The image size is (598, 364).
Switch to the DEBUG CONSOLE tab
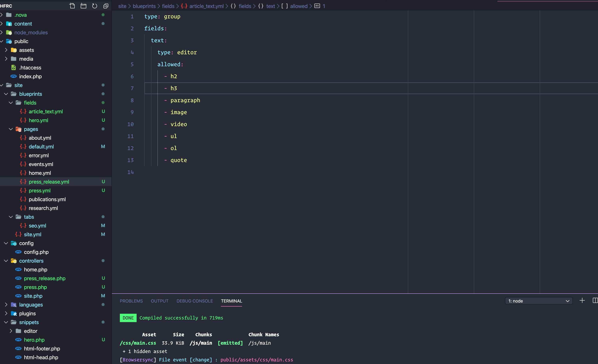point(194,301)
